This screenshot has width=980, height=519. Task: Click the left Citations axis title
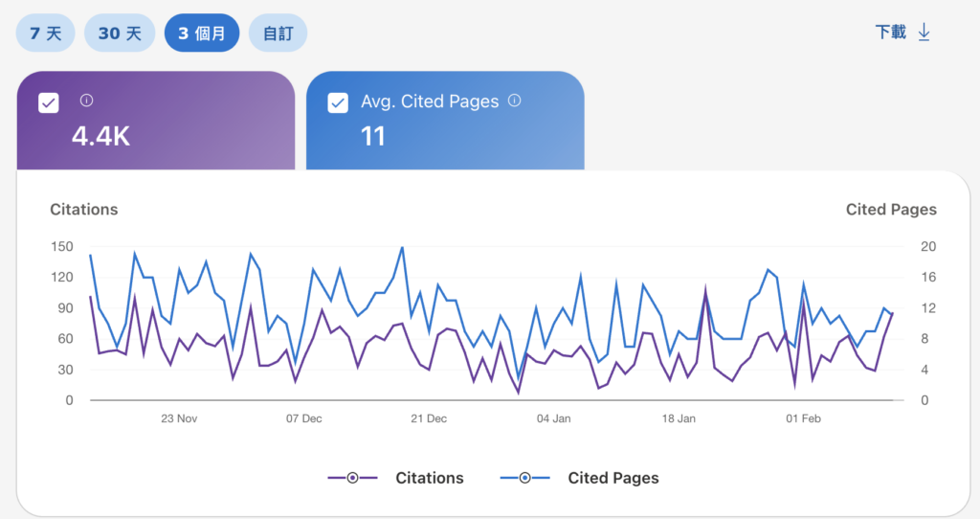(84, 209)
